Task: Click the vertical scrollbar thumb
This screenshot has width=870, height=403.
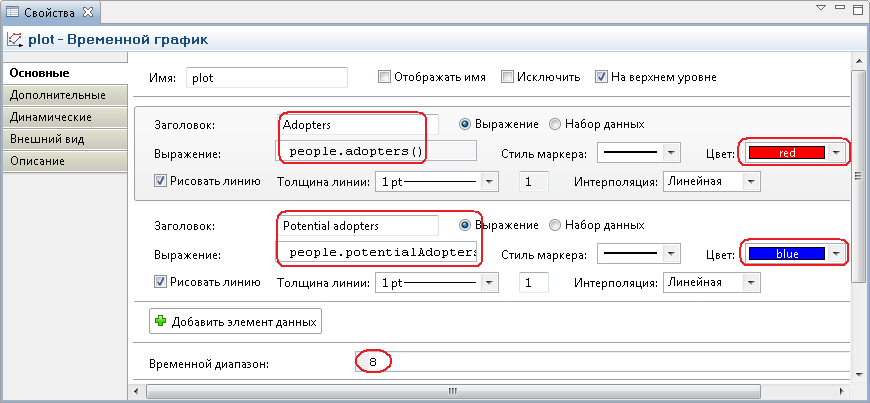Action: (858, 177)
